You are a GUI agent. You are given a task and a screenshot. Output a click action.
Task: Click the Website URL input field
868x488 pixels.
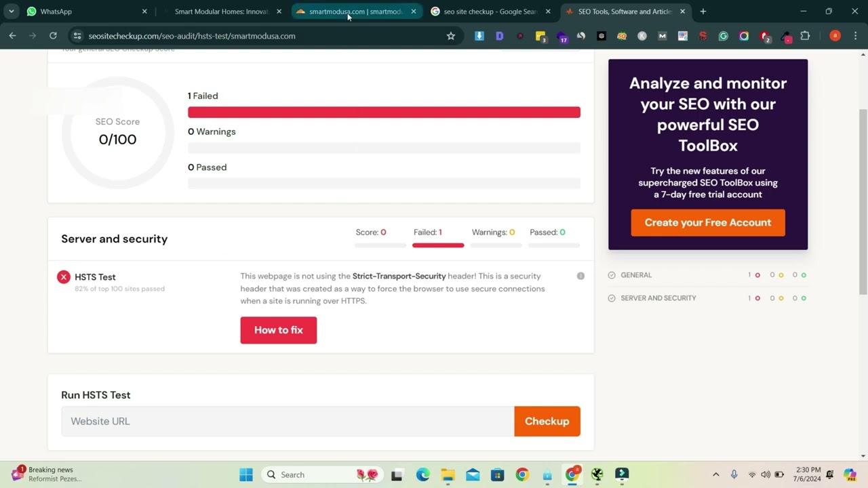pos(288,421)
